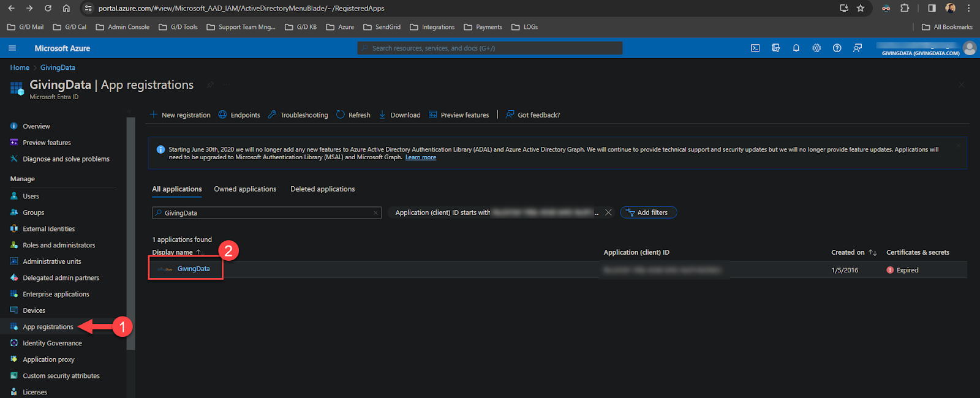The width and height of the screenshot is (980, 398).
Task: Open the G/D Tools bookmarks folder
Action: [x=178, y=27]
